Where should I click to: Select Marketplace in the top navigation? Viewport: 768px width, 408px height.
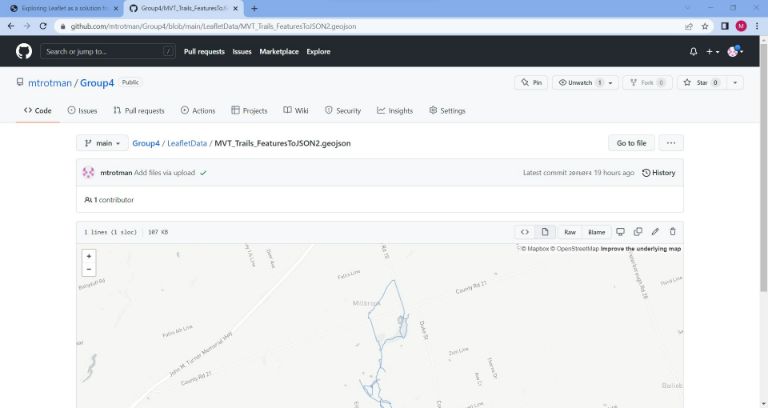click(x=279, y=51)
